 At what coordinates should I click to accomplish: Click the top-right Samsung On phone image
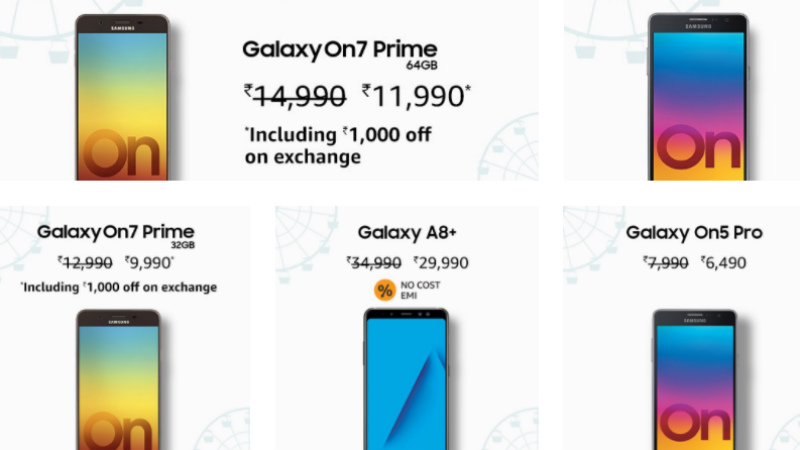[698, 97]
